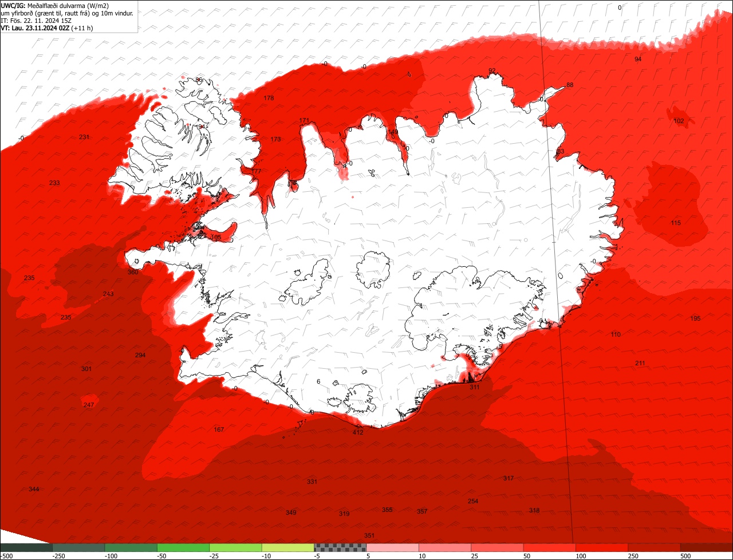Click the map value 247
The height and width of the screenshot is (560, 733).
pyautogui.click(x=89, y=405)
